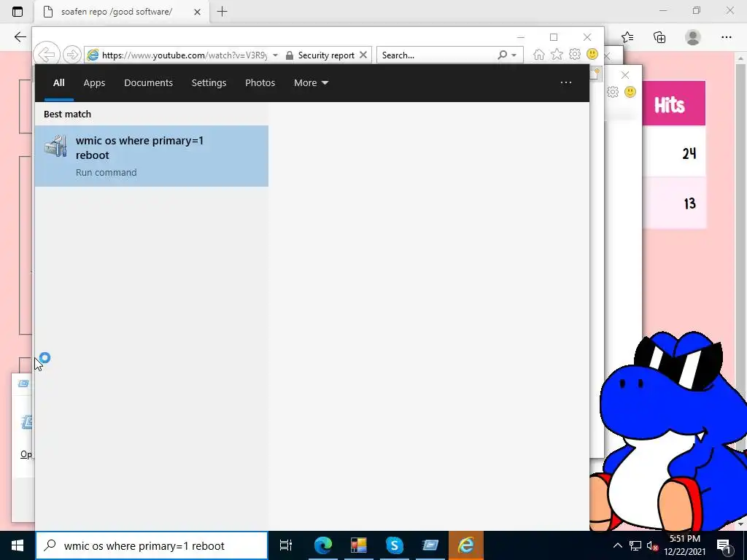Click gear icon in the rear IE window
The image size is (747, 560).
click(x=613, y=92)
